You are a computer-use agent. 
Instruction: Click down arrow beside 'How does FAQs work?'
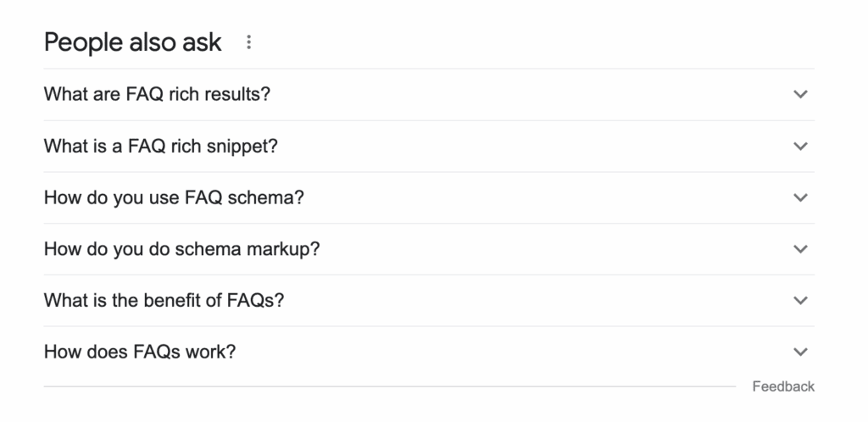tap(800, 352)
